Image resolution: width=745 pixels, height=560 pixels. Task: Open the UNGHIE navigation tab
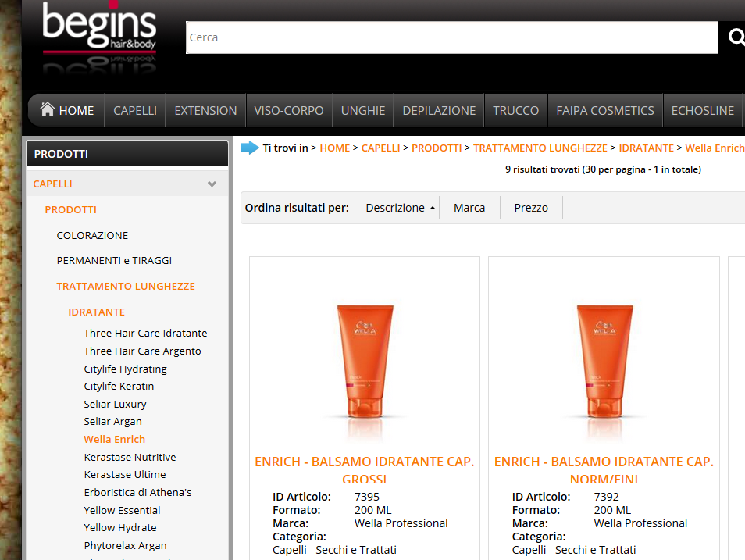click(363, 110)
